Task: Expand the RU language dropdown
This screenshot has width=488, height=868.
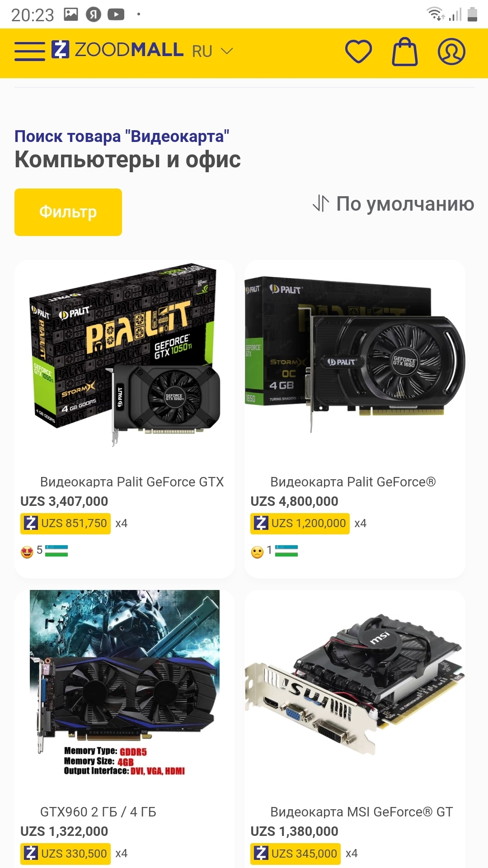Action: click(x=212, y=51)
